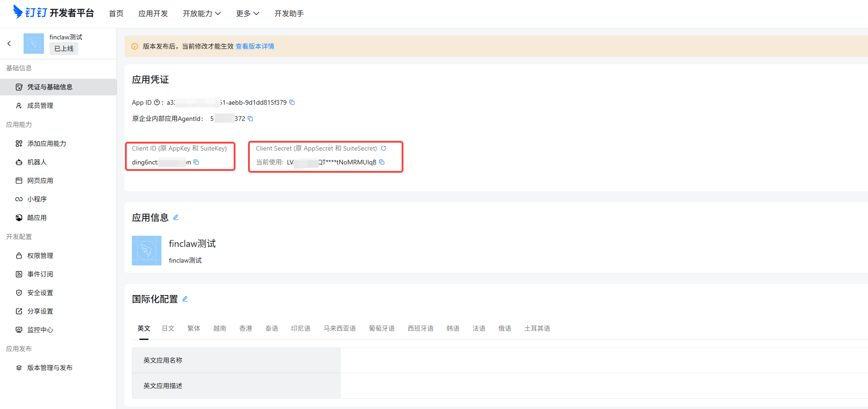Copy the App ID value
This screenshot has height=409, width=868.
pyautogui.click(x=292, y=102)
